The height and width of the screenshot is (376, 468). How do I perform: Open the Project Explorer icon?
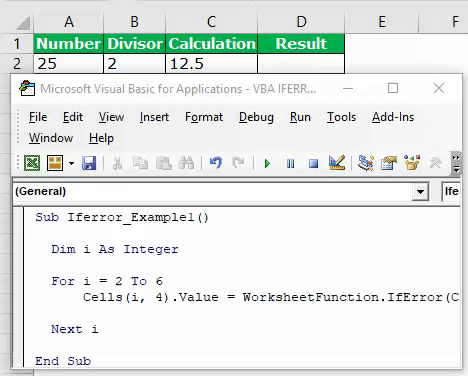[366, 163]
